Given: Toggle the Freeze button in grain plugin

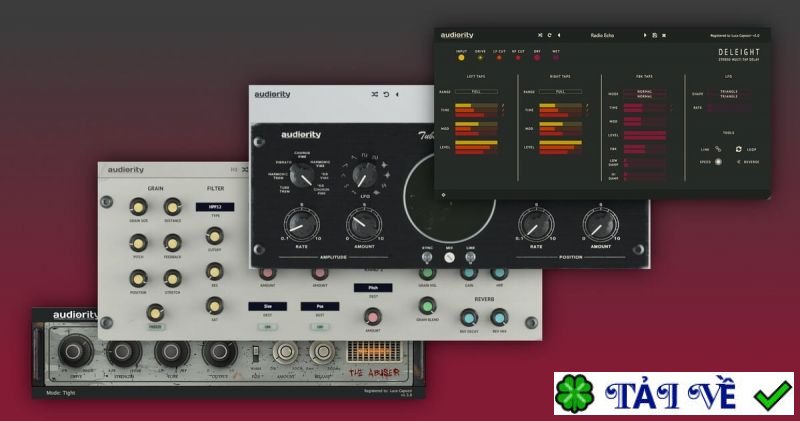Looking at the screenshot, I should click(x=155, y=327).
